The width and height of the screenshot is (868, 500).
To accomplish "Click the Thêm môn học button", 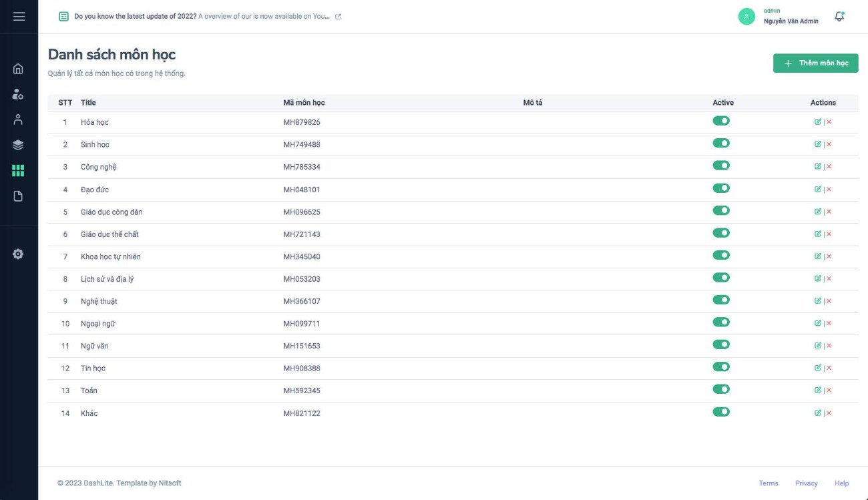I will 815,63.
